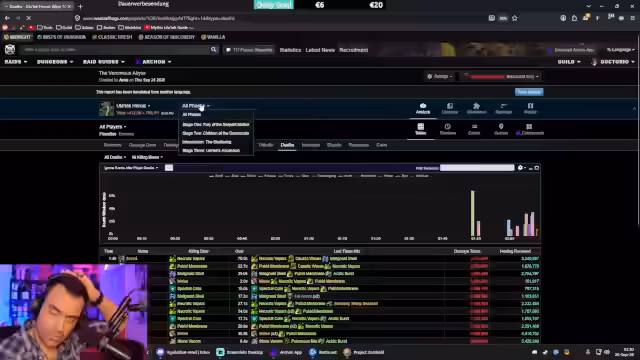Viewport: 640px width, 360px height.
Task: Click the search magnifier icon
Action: tap(213, 50)
